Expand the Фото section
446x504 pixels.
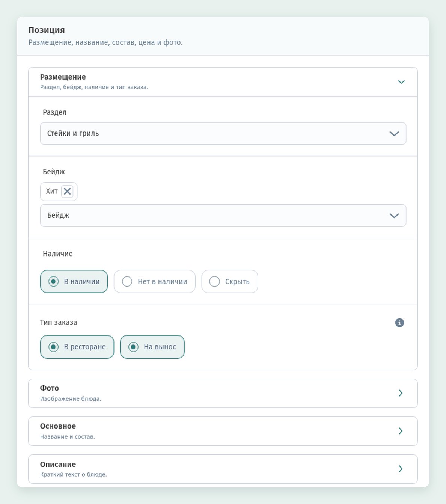pos(223,393)
